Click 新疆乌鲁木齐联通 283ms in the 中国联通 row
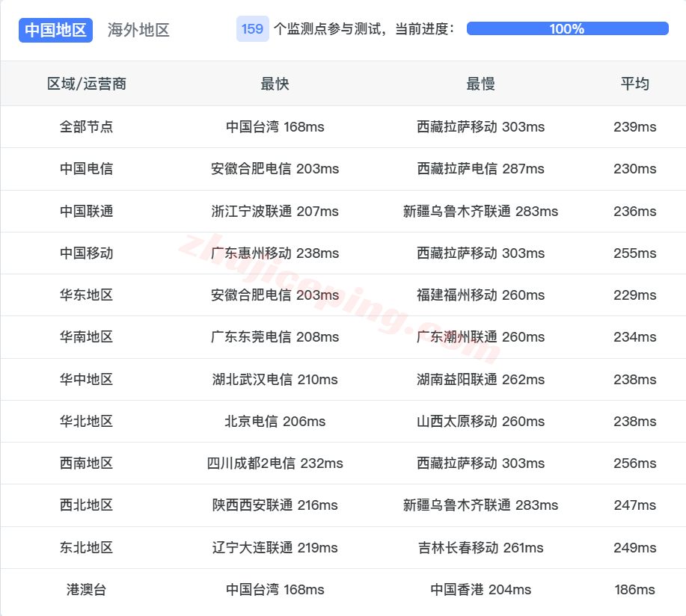The image size is (686, 616). pyautogui.click(x=480, y=211)
